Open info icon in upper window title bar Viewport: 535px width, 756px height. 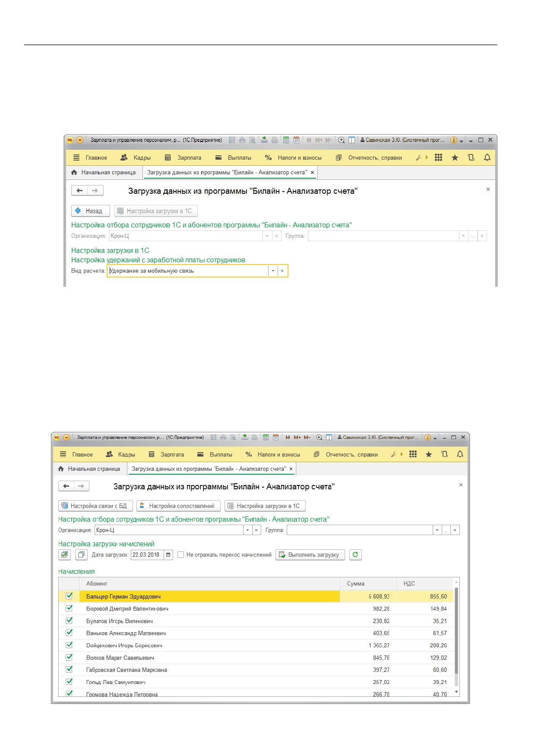(x=453, y=140)
